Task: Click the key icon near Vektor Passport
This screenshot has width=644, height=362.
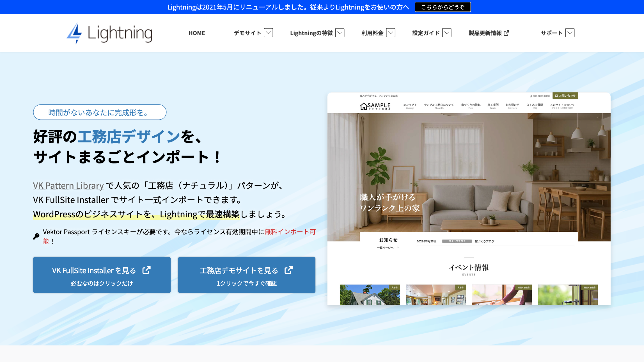Action: pos(36,236)
